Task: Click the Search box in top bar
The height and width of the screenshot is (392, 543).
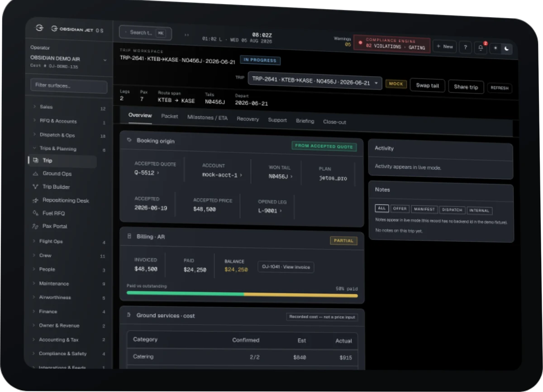Action: [146, 33]
